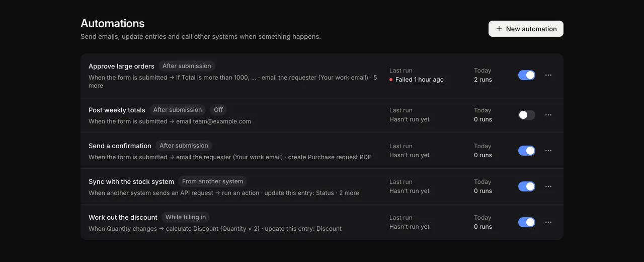The image size is (644, 262).
Task: Open the Approve large orders automation
Action: click(121, 66)
